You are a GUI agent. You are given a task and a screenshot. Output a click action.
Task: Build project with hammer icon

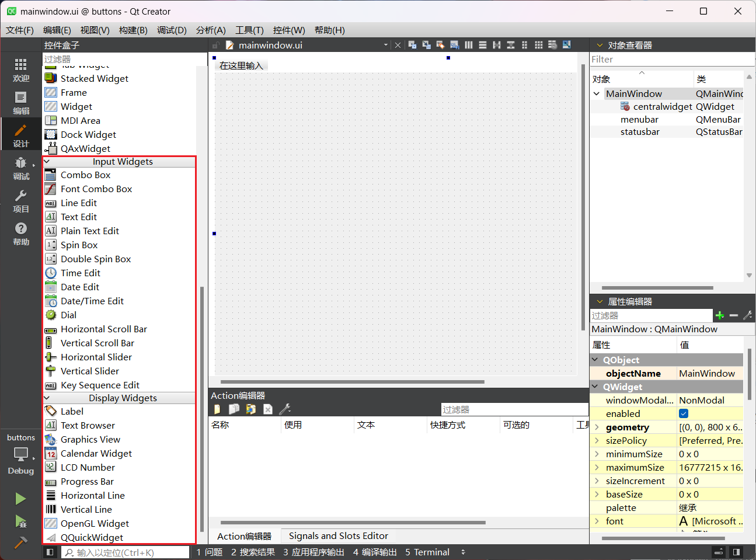tap(20, 542)
